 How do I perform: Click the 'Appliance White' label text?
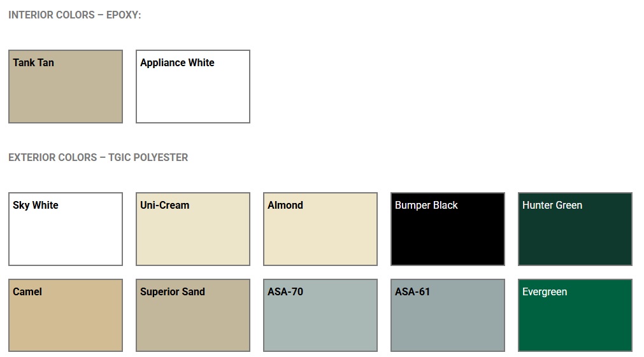point(177,62)
